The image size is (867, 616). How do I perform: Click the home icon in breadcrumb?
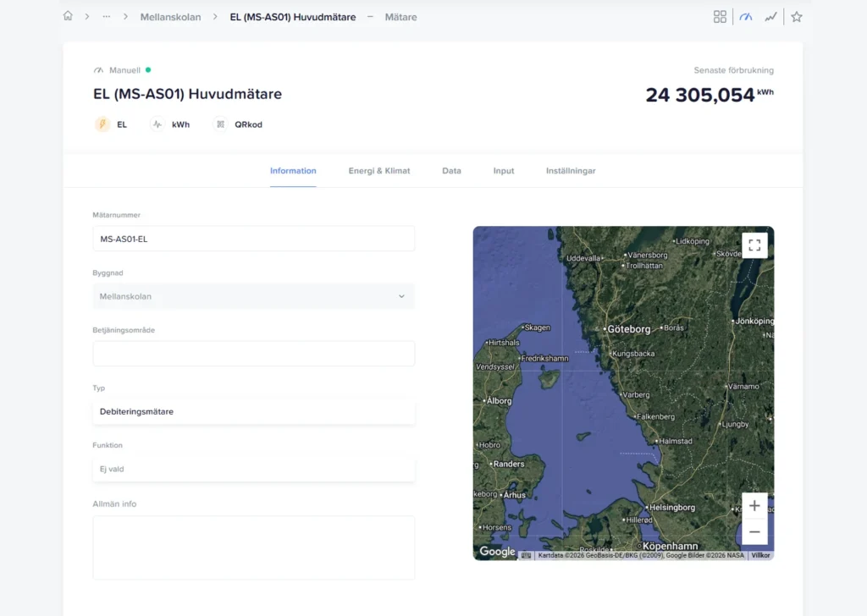click(68, 17)
